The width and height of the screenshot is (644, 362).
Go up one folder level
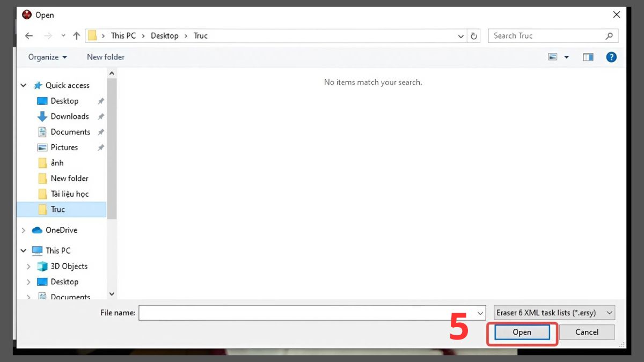(76, 36)
